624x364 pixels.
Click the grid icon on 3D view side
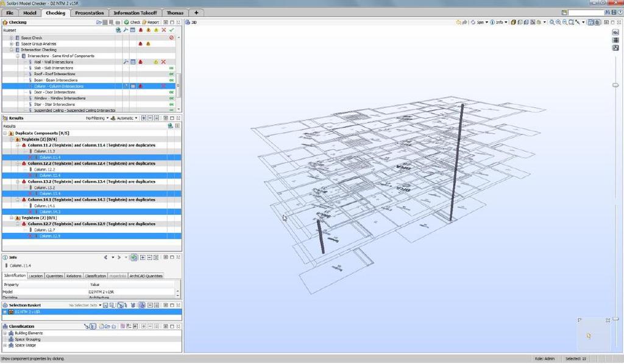click(x=615, y=40)
